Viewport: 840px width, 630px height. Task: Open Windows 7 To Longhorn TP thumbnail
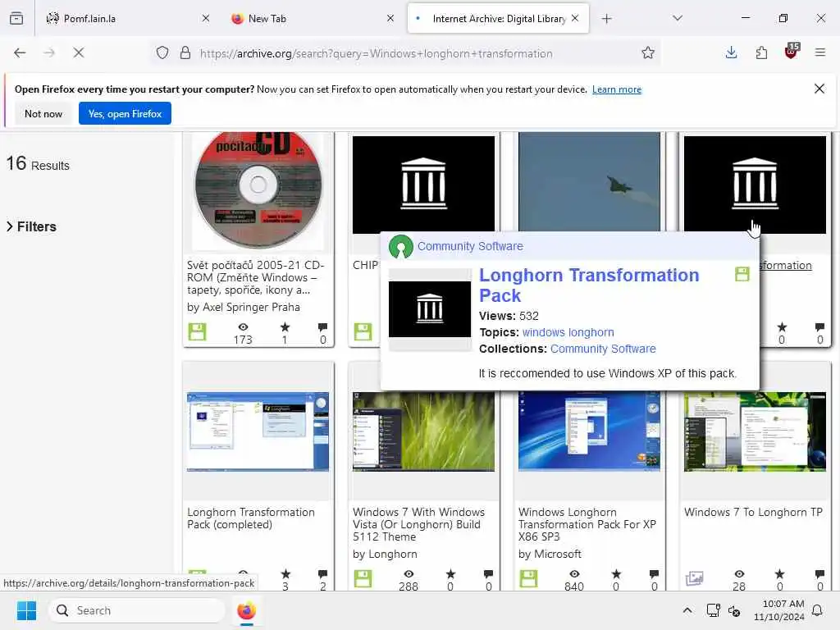click(x=755, y=431)
